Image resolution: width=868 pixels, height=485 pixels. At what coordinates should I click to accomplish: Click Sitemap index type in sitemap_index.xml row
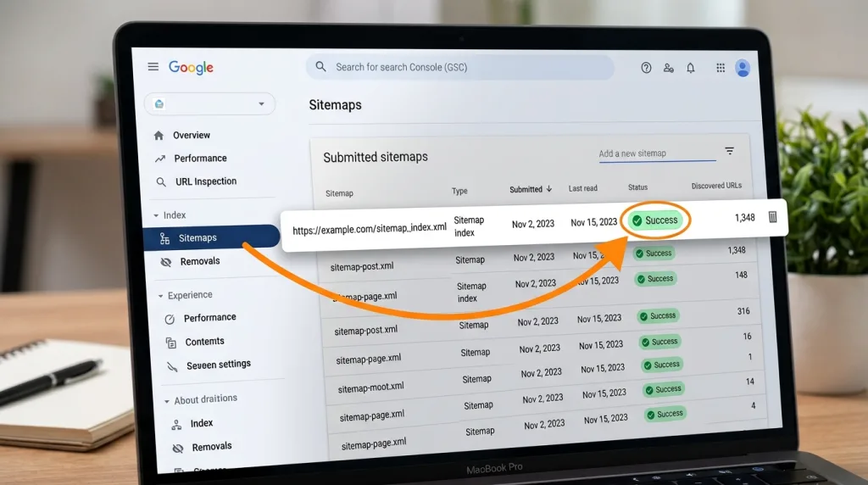(x=469, y=226)
